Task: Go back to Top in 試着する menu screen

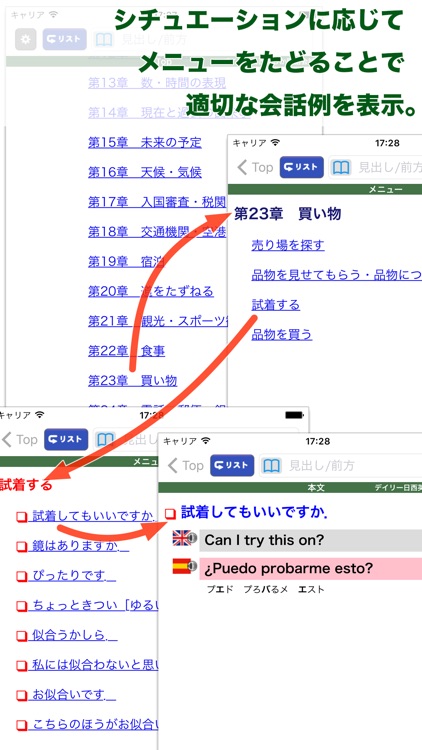Action: click(19, 439)
